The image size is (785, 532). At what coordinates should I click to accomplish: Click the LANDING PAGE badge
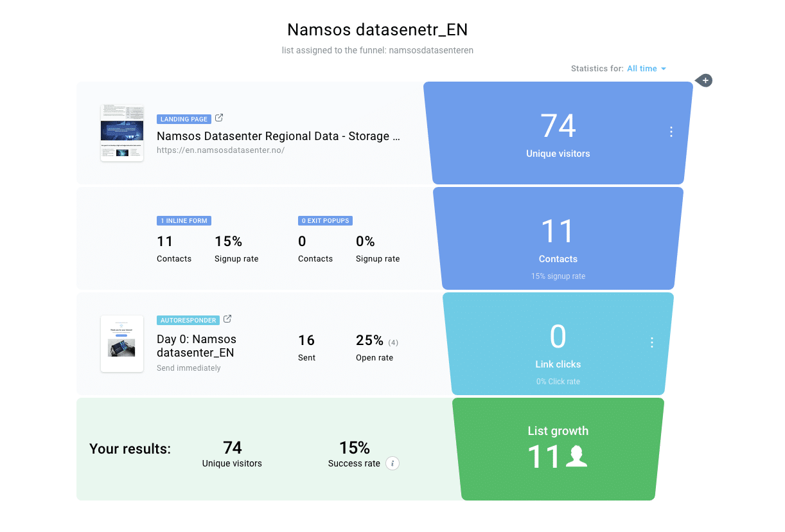click(184, 119)
